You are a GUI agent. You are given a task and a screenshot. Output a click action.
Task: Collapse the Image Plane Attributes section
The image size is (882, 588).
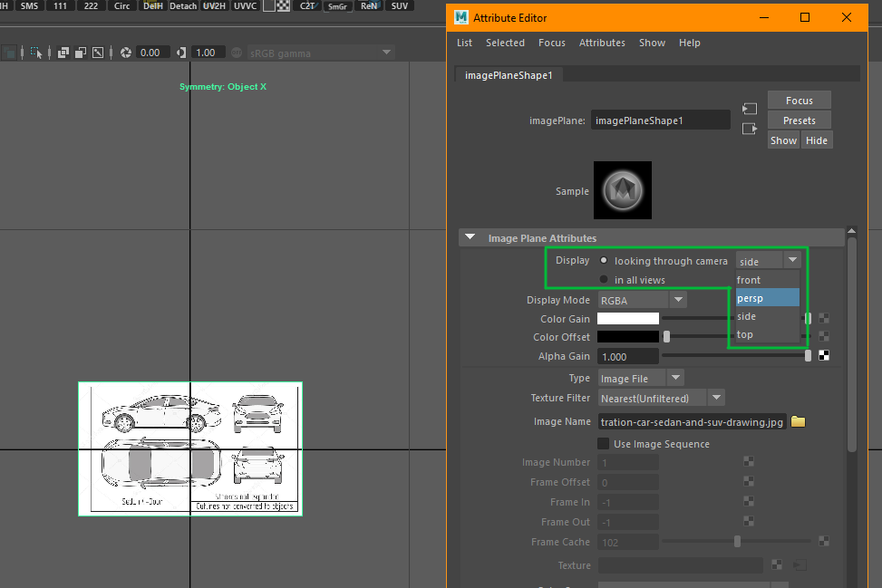[470, 238]
